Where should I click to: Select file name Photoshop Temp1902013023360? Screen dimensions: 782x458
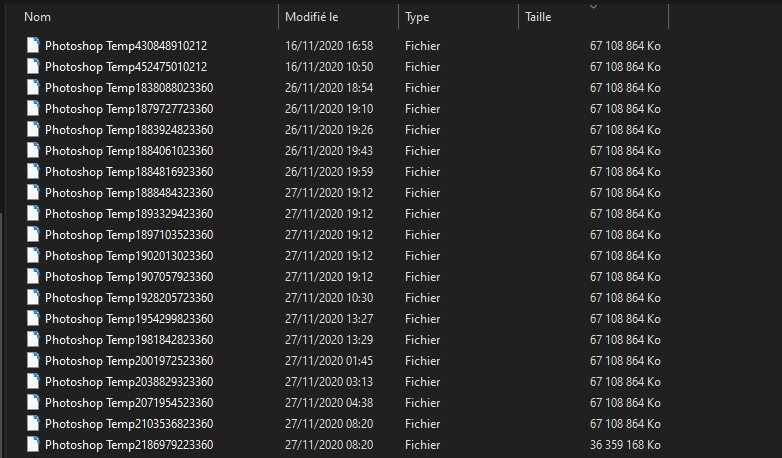pyautogui.click(x=129, y=255)
